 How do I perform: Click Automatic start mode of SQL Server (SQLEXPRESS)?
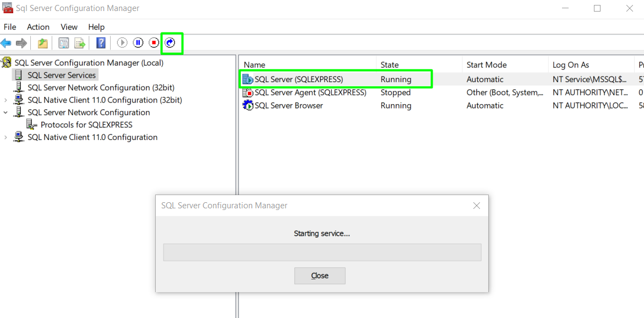tap(484, 79)
